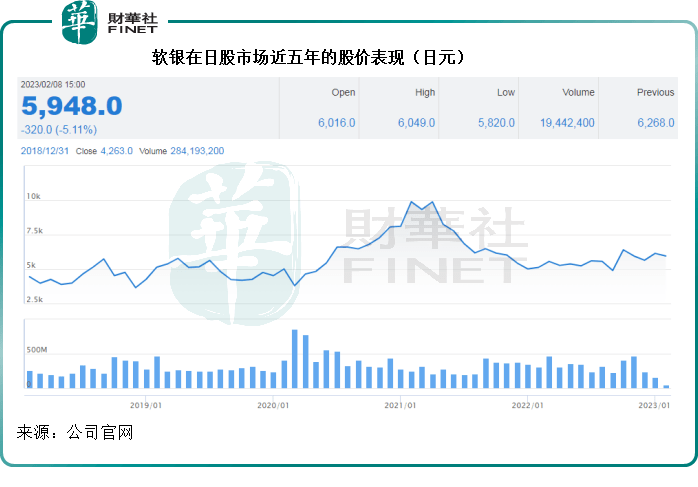Image resolution: width=698 pixels, height=487 pixels.
Task: Click the High column label
Action: pyautogui.click(x=425, y=92)
